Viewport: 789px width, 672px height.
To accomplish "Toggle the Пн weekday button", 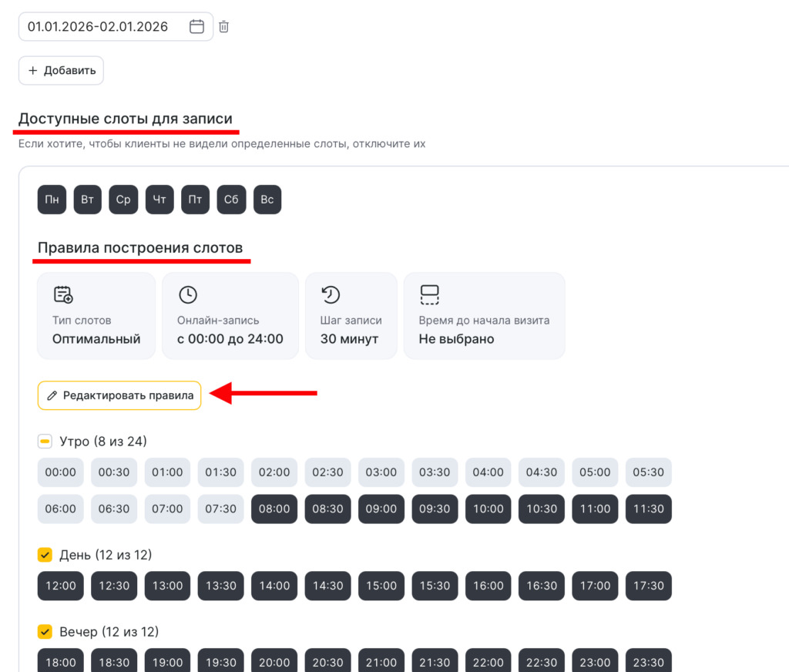I will pos(52,200).
